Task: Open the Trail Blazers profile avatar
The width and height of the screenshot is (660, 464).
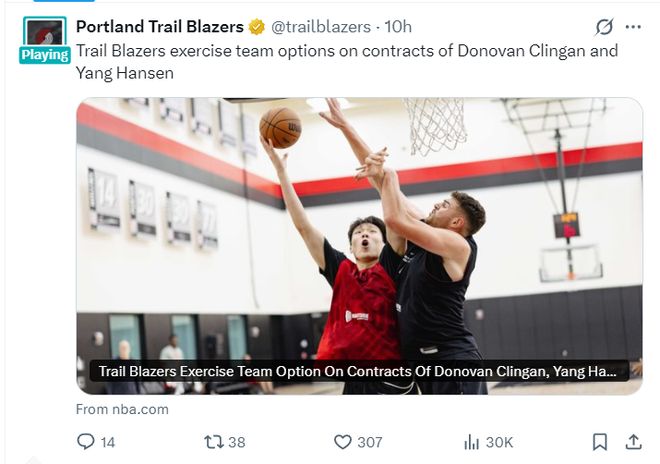Action: point(45,33)
